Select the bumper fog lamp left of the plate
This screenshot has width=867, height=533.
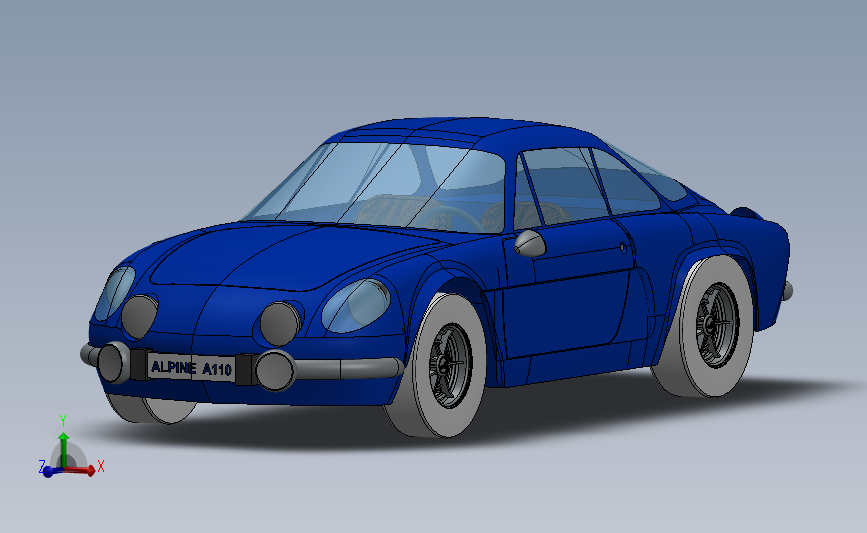click(x=113, y=363)
